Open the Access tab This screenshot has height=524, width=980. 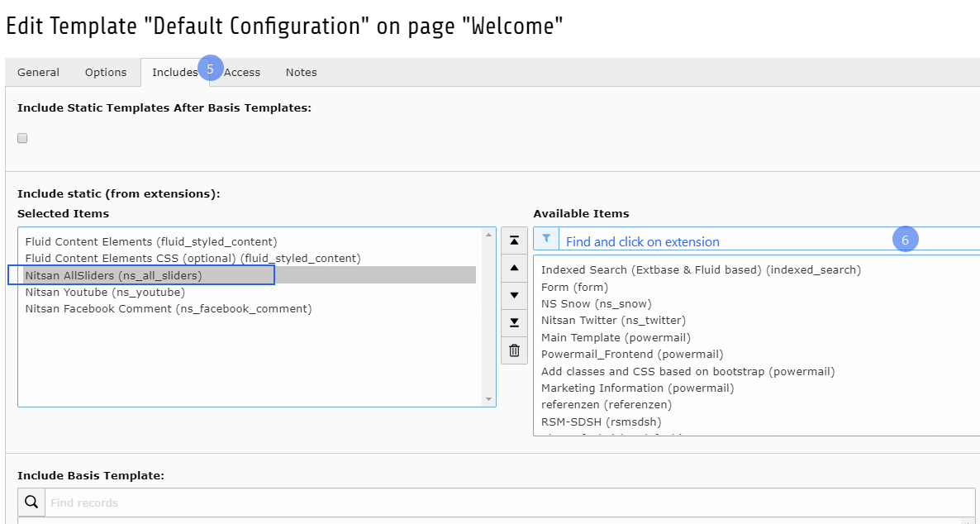point(242,73)
